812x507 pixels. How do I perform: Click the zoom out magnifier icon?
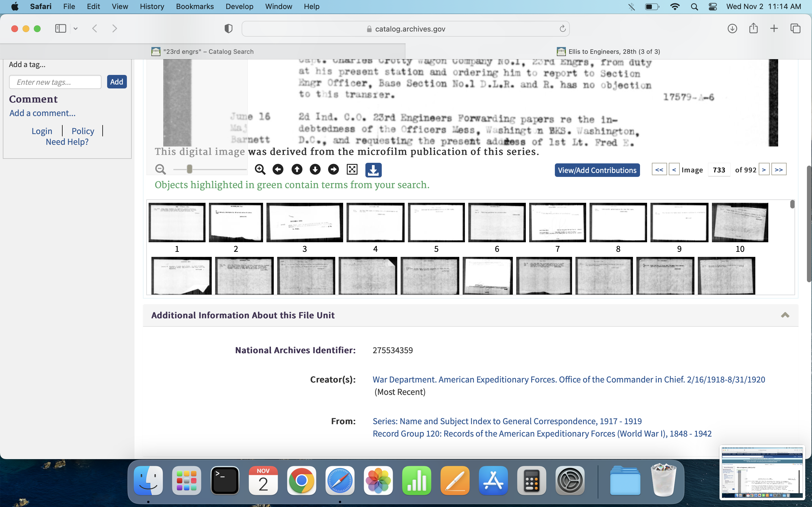(x=160, y=169)
